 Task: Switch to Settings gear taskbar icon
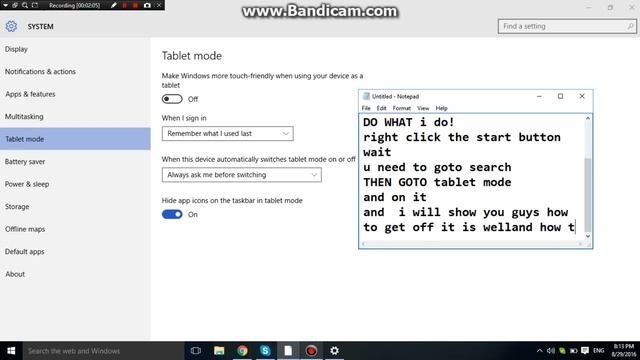pyautogui.click(x=335, y=351)
